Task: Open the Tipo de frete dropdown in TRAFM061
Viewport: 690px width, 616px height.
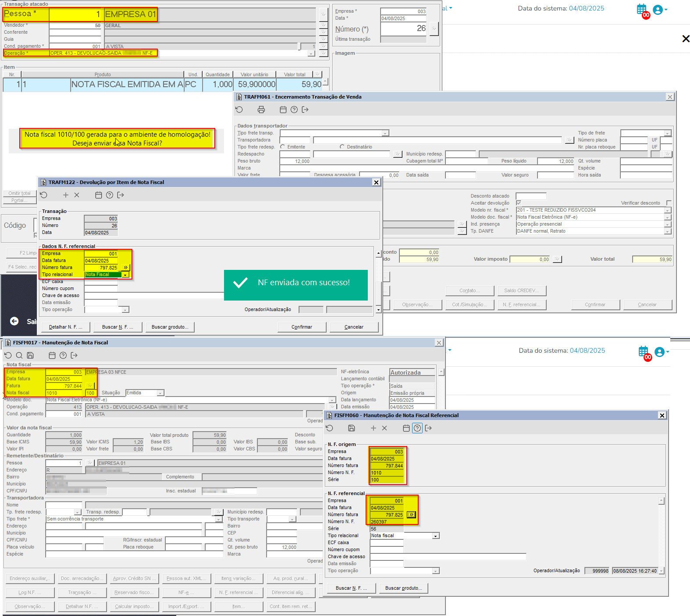Action: (667, 133)
